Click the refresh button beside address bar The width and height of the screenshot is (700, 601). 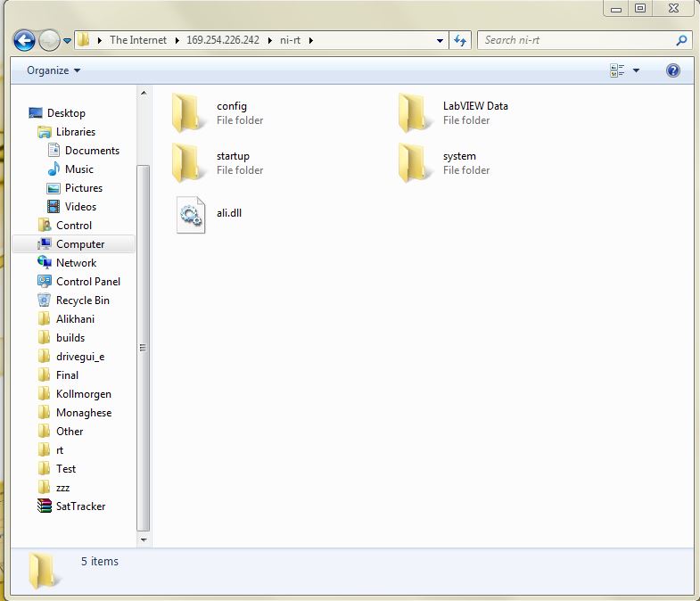point(461,40)
